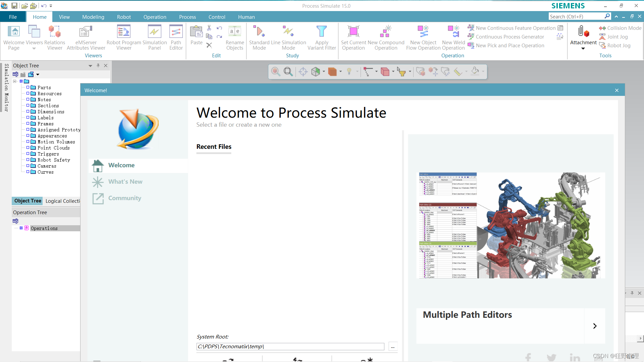Toggle the Resources folder checkbox
Viewport: 644px width, 362px height.
tap(28, 94)
